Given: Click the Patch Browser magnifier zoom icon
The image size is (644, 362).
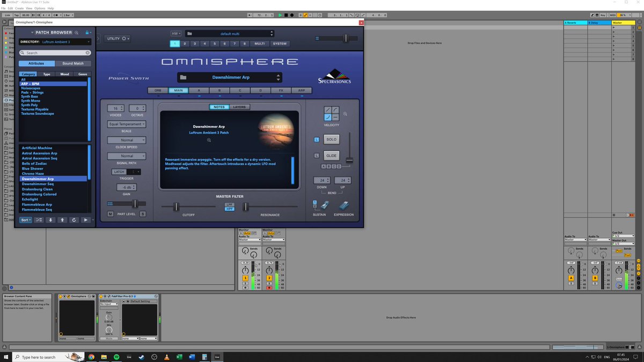Looking at the screenshot, I should [x=77, y=33].
